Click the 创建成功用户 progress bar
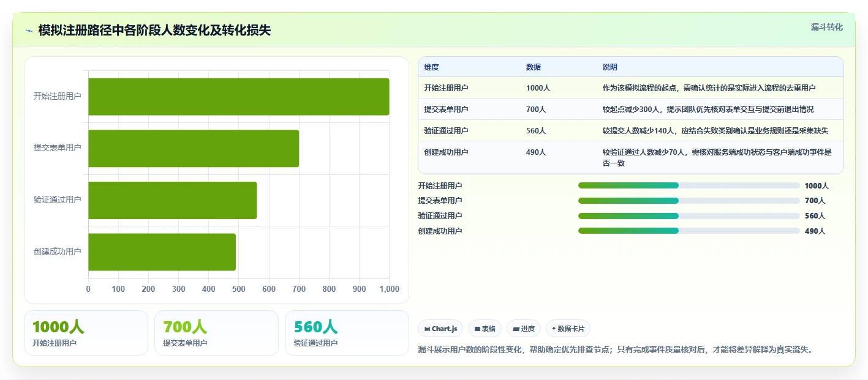 (x=689, y=231)
